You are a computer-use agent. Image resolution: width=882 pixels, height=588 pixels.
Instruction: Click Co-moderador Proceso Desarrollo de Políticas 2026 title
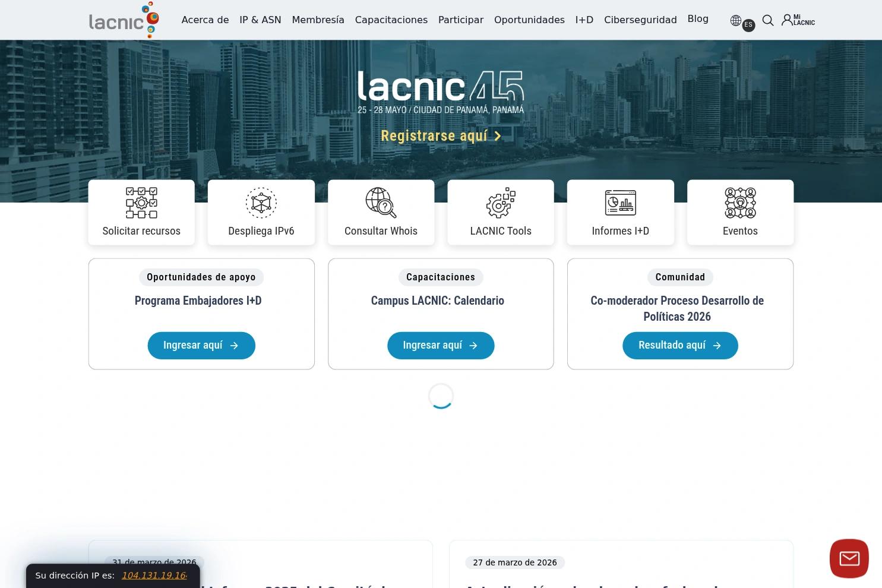point(677,309)
